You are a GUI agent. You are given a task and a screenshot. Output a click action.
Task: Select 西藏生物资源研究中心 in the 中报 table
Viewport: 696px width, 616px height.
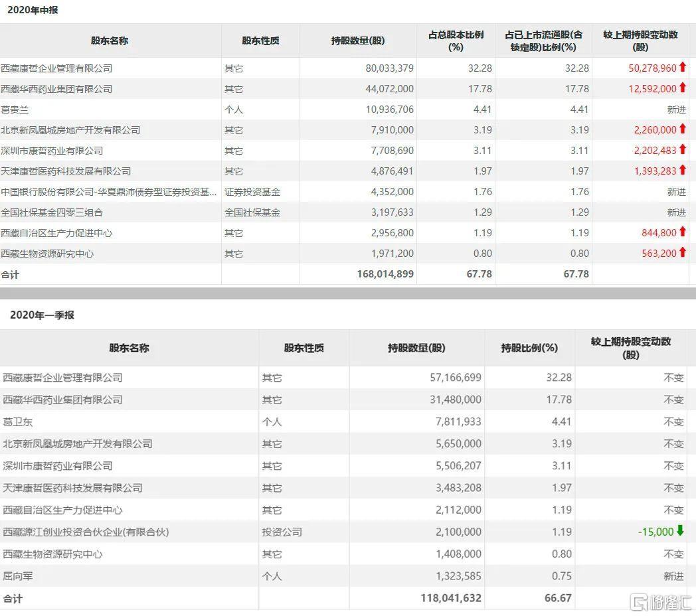[47, 254]
